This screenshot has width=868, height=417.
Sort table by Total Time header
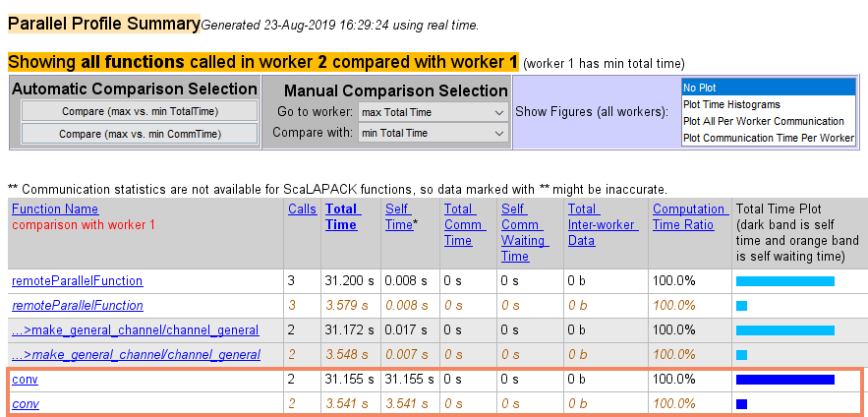click(341, 217)
